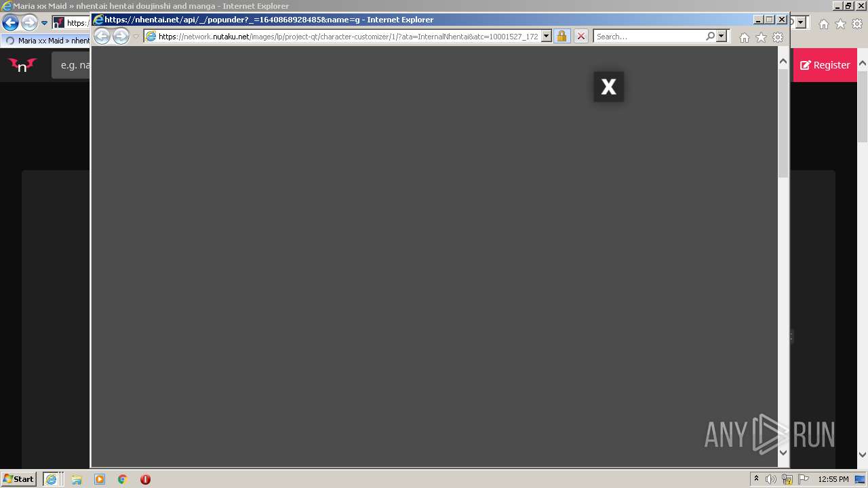The width and height of the screenshot is (868, 488).
Task: Open the Tools gear in the background IE window
Action: pyautogui.click(x=857, y=24)
